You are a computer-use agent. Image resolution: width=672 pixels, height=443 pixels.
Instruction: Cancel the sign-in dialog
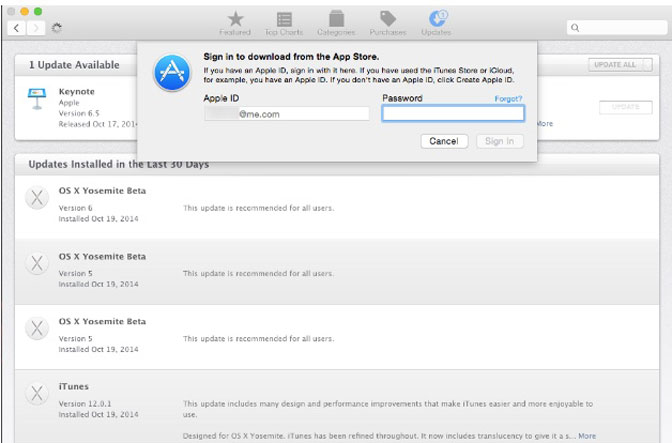pos(444,141)
